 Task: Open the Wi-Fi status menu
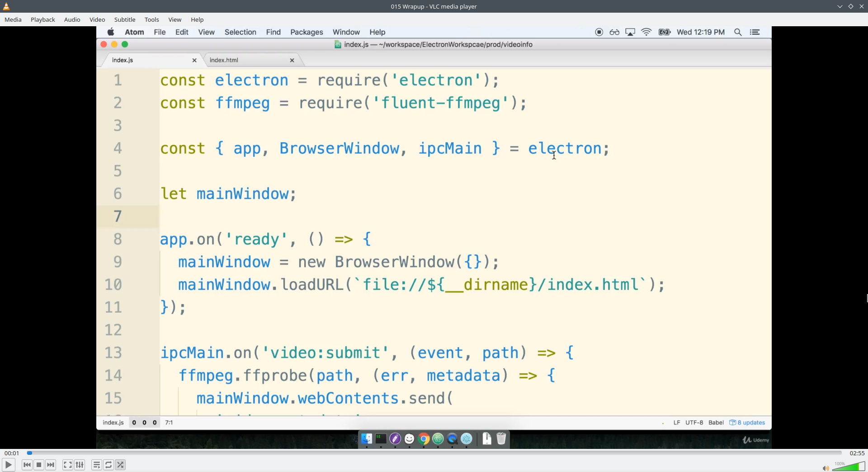click(646, 32)
